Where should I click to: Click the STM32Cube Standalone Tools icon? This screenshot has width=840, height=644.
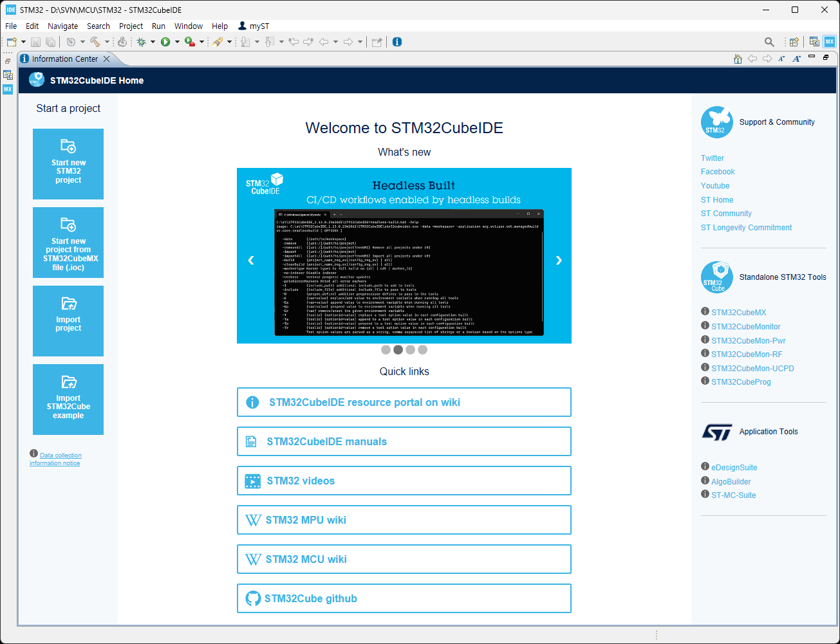[717, 277]
